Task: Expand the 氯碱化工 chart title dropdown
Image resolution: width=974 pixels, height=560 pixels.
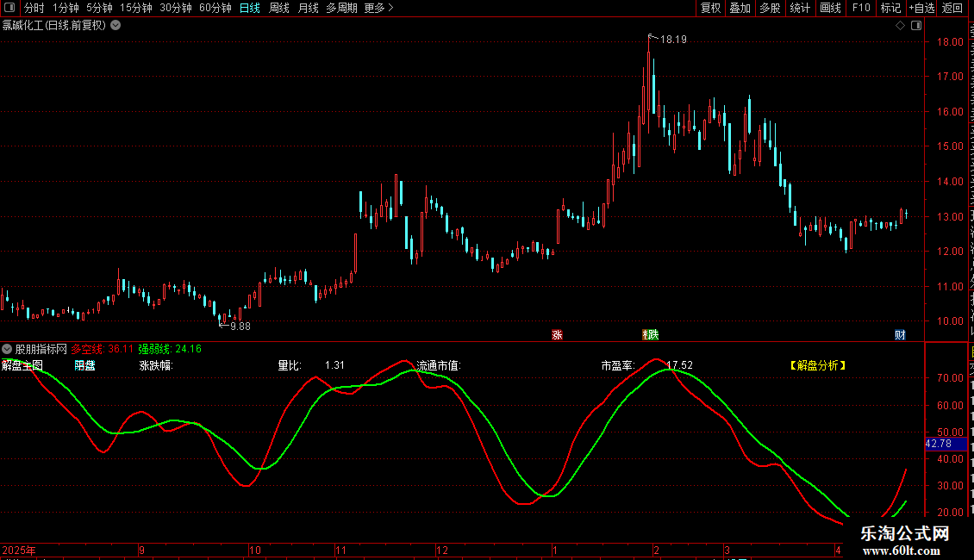Action: (x=116, y=26)
